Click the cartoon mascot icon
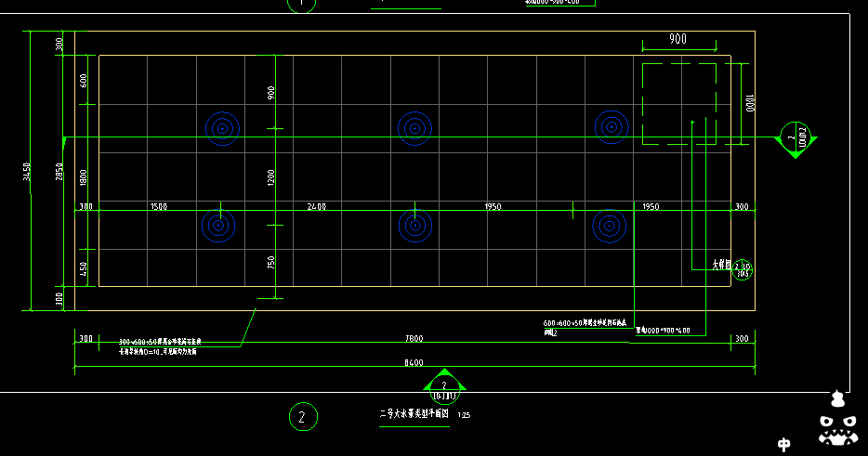 pos(838,418)
